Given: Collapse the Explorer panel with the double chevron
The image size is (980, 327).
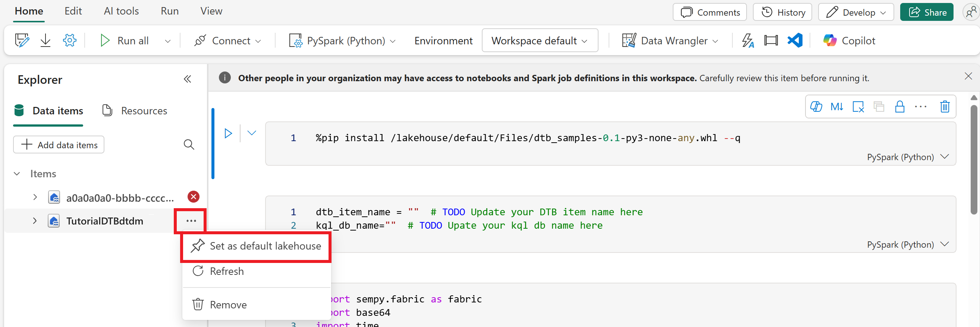Looking at the screenshot, I should 187,79.
